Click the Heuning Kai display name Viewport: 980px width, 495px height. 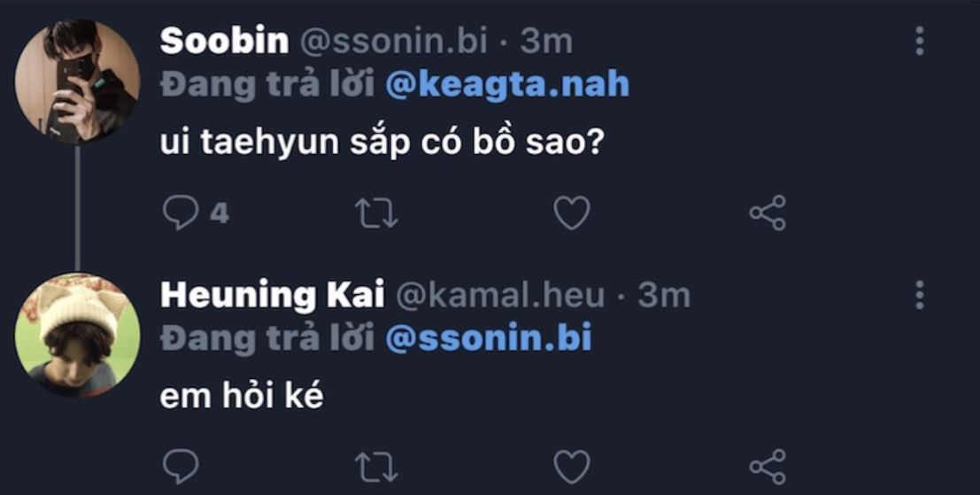tap(272, 295)
